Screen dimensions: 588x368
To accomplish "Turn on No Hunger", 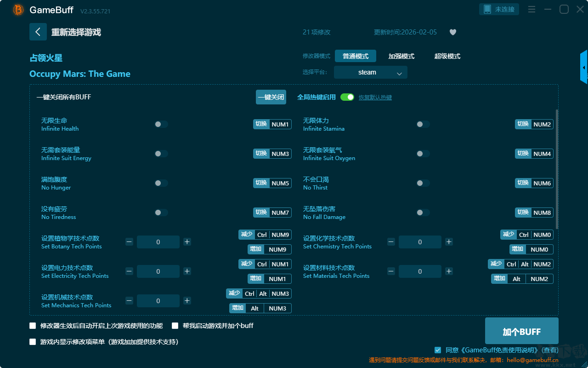I will [161, 183].
